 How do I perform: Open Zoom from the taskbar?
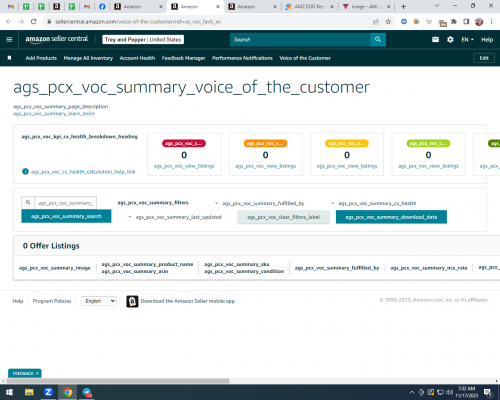click(x=48, y=392)
